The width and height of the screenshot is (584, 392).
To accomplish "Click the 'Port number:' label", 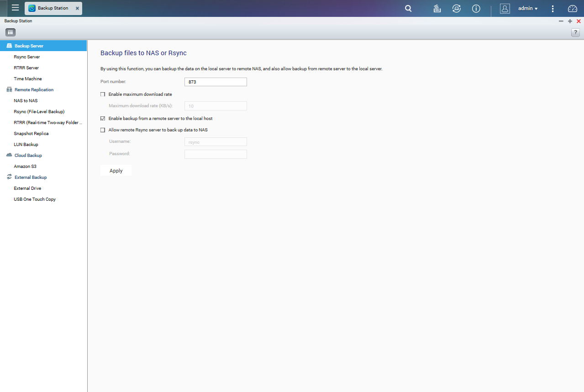I will point(113,81).
